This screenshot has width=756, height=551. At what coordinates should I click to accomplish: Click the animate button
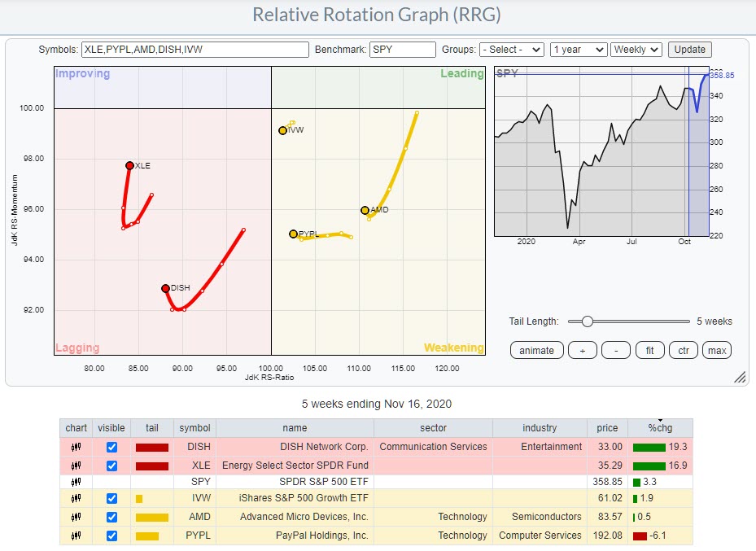click(536, 351)
